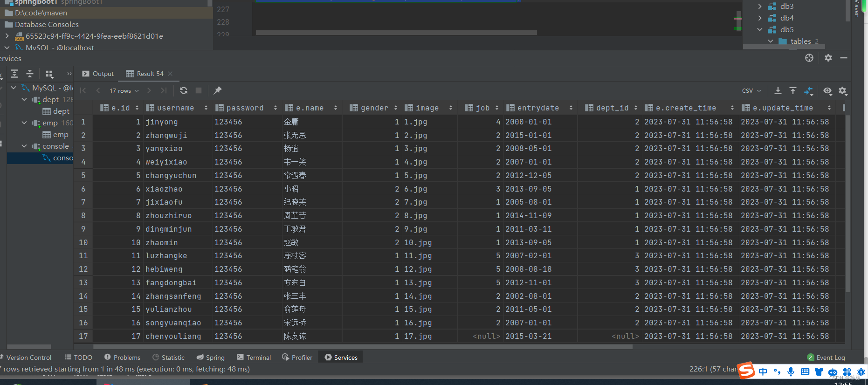Click the microphone voice input icon
Image resolution: width=868 pixels, height=385 pixels.
point(791,371)
